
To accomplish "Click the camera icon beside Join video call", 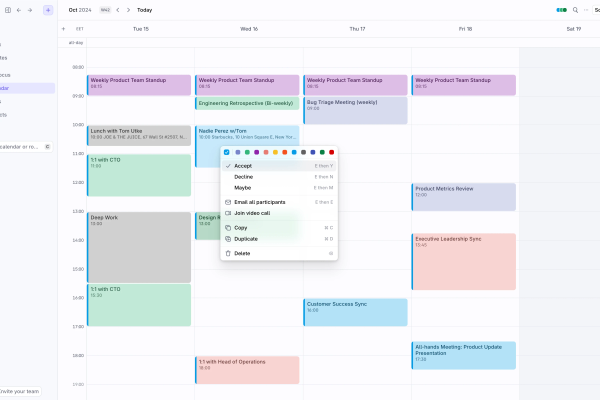I will click(228, 213).
